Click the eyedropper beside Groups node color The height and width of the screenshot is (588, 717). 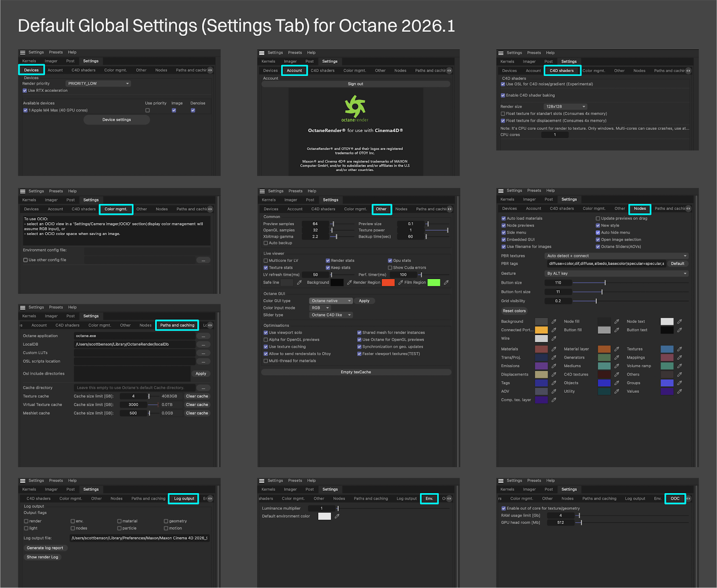679,383
